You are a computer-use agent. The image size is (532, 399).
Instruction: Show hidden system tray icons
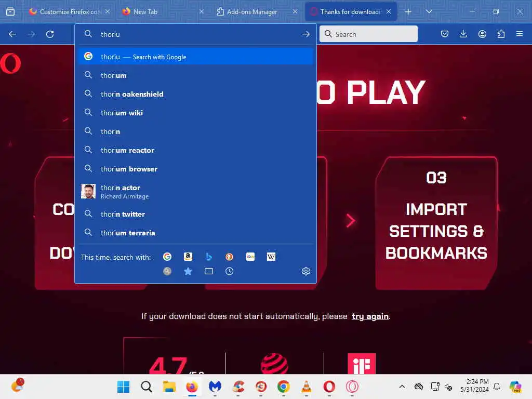[x=402, y=387]
